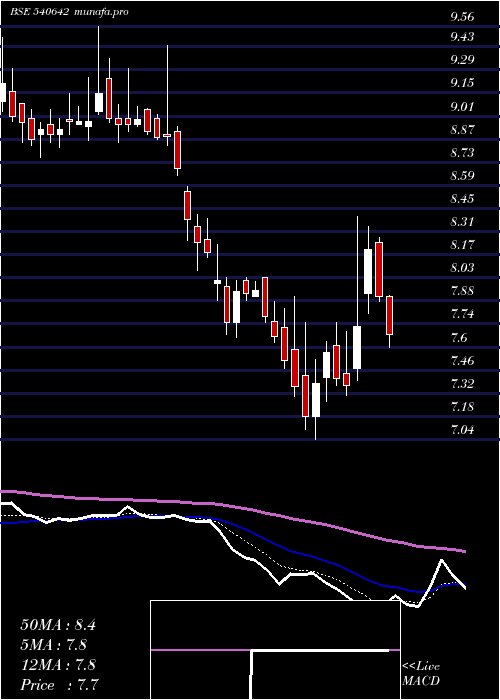Click the last red candlestick on the right
The image size is (500, 700).
click(389, 315)
